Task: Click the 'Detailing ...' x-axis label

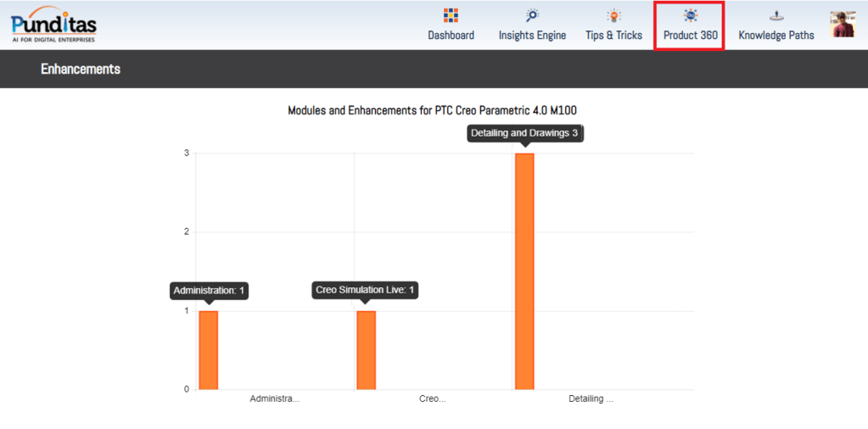Action: pyautogui.click(x=591, y=398)
